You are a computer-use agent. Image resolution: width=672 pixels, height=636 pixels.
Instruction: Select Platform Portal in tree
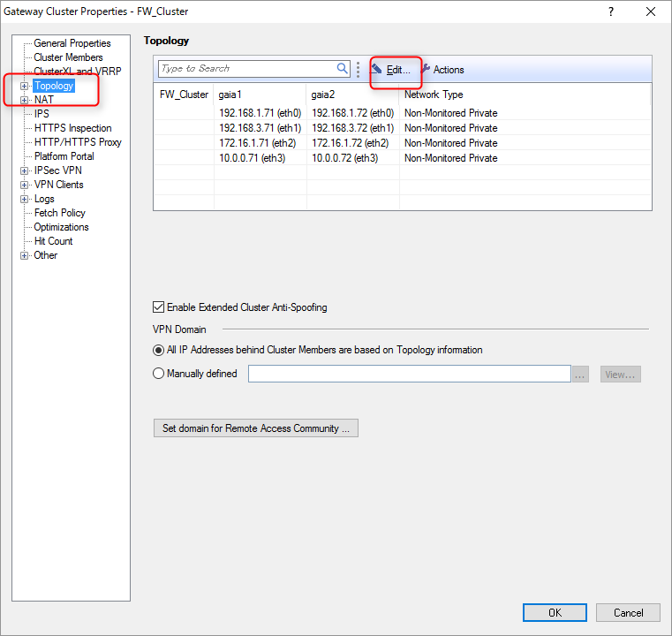tap(64, 156)
